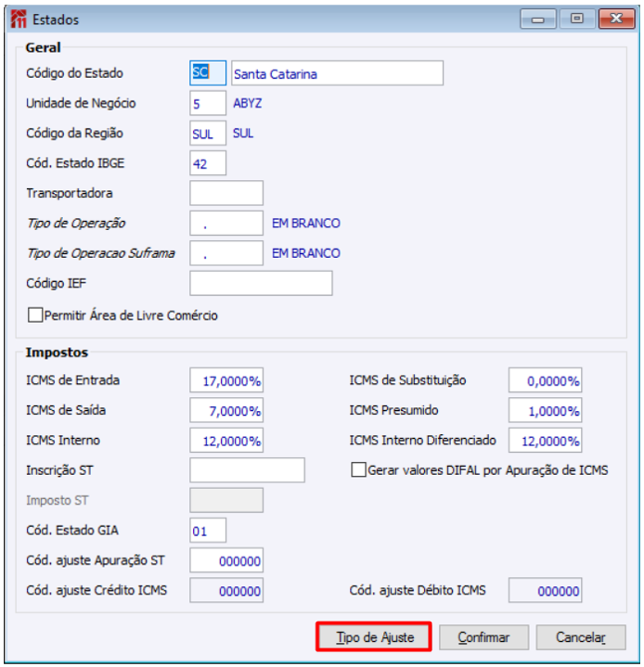Click the Cód. ajuste Apuração ST field
Viewport: 644px width, 667px height.
(x=226, y=560)
